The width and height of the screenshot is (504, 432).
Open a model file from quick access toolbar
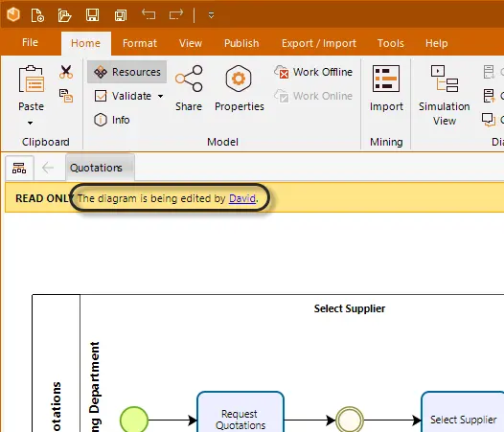click(x=64, y=14)
